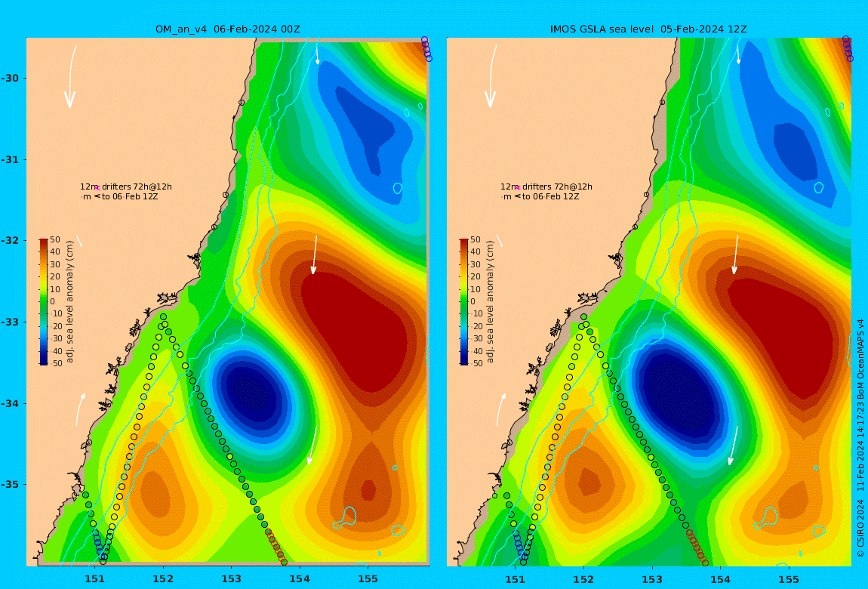Screen dimensions: 868x589
Task: Click 'adj. sea level anomaly (cm)' on IMOS GSLA map
Action: point(490,302)
